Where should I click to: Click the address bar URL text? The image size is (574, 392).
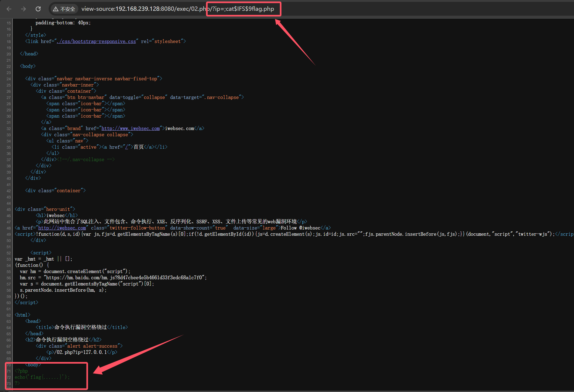pos(178,9)
